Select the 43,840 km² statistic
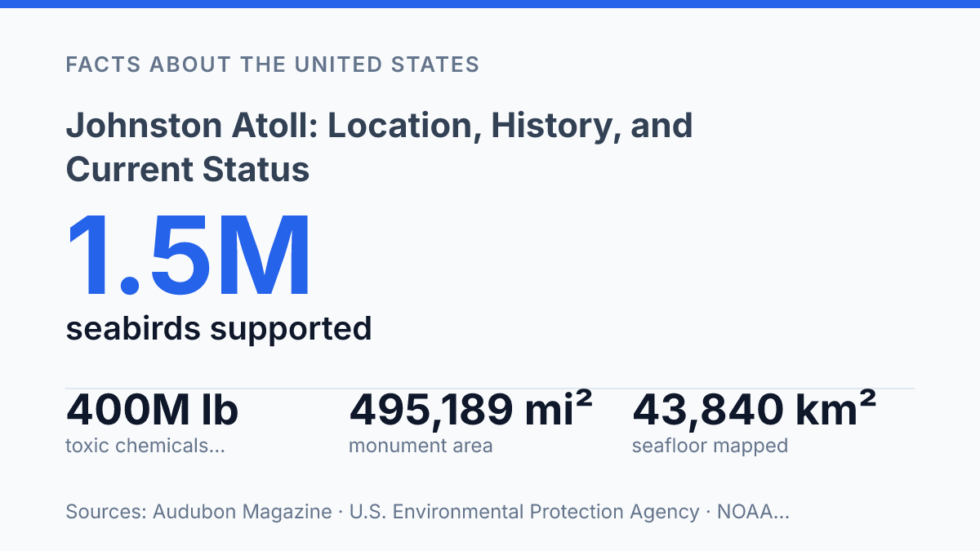Image resolution: width=980 pixels, height=551 pixels. tap(755, 410)
